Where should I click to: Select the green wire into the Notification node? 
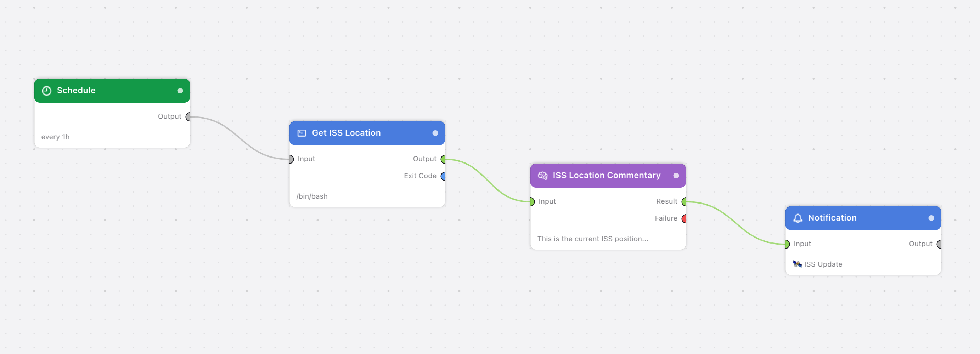[736, 223]
